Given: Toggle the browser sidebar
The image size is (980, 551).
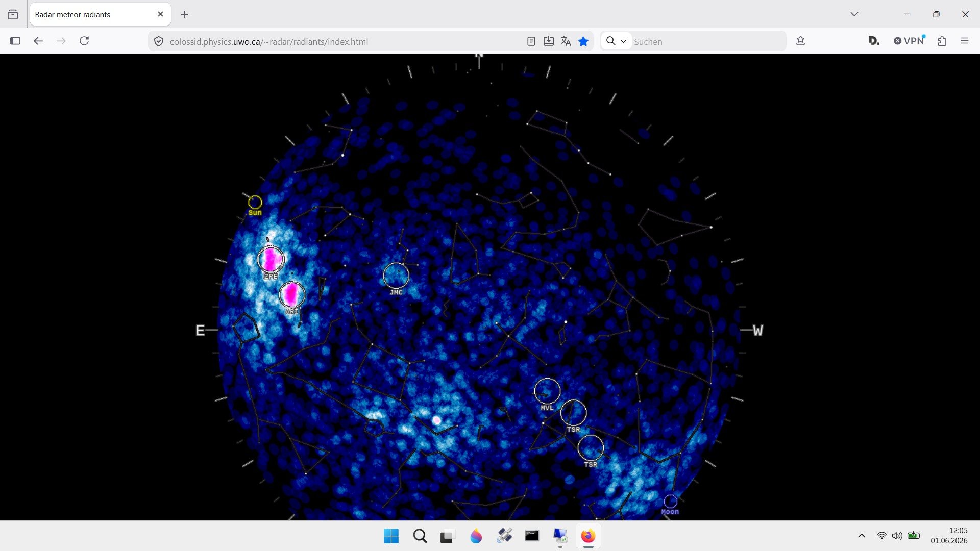Looking at the screenshot, I should [15, 41].
